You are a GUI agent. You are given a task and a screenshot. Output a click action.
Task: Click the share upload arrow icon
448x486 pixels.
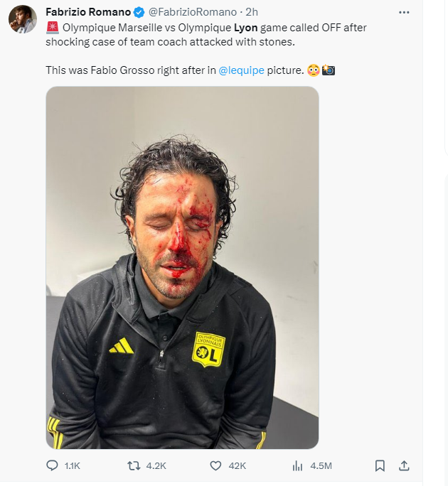point(403,466)
